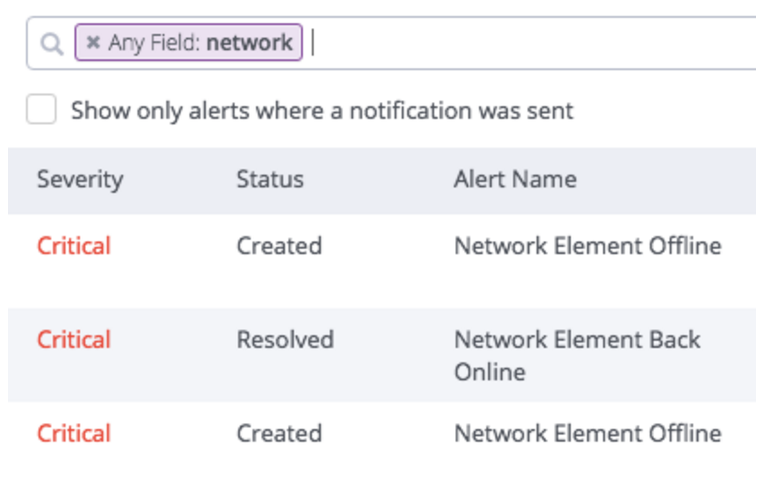Select the Created status in the last row

click(279, 434)
